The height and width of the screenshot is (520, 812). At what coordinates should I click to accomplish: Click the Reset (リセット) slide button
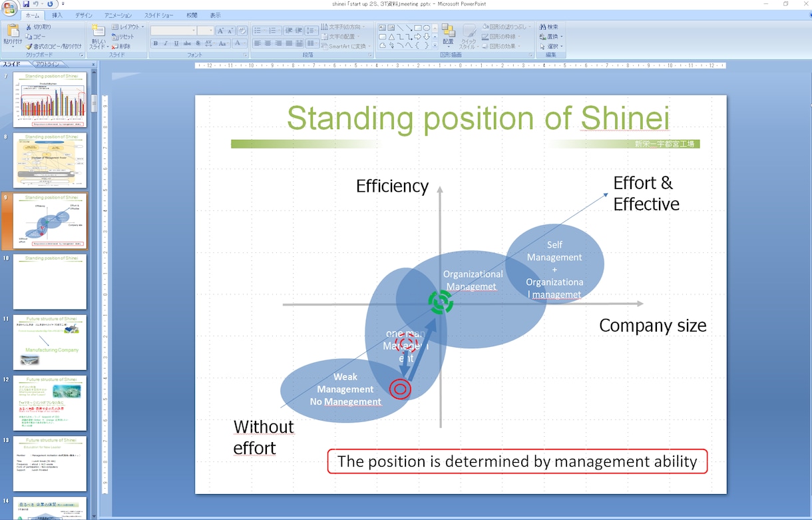[x=122, y=37]
